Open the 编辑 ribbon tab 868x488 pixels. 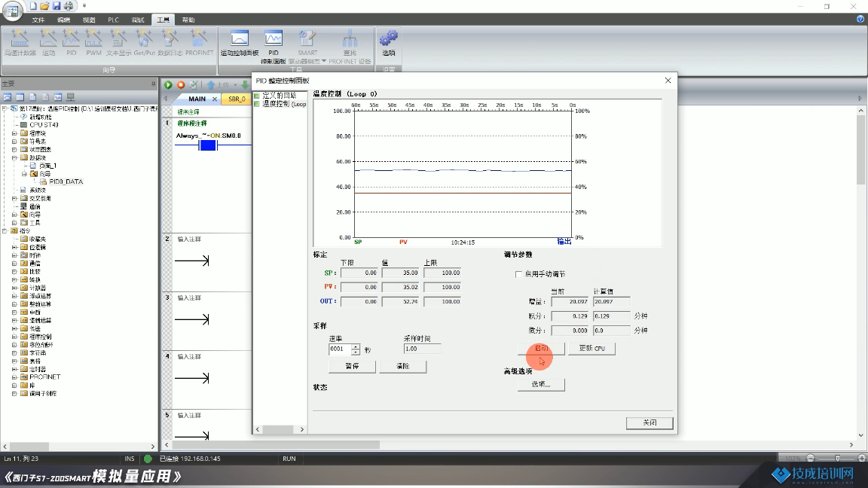(x=63, y=20)
